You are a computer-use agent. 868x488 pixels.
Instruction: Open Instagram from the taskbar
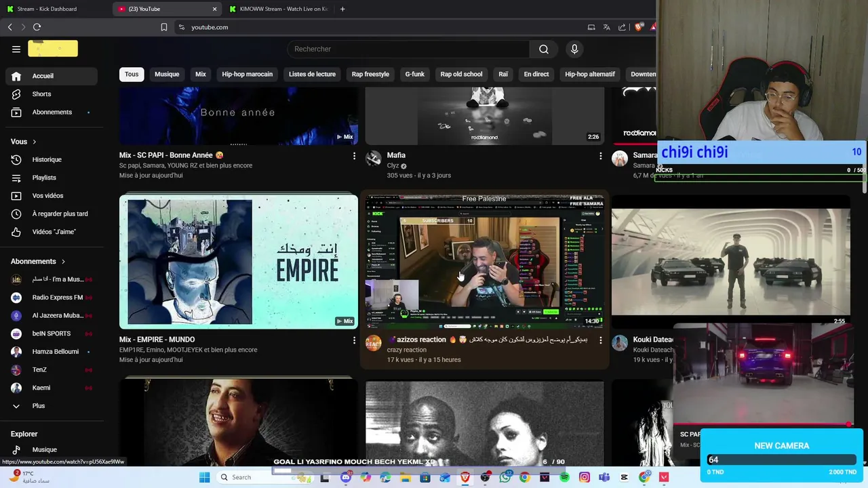tap(585, 477)
